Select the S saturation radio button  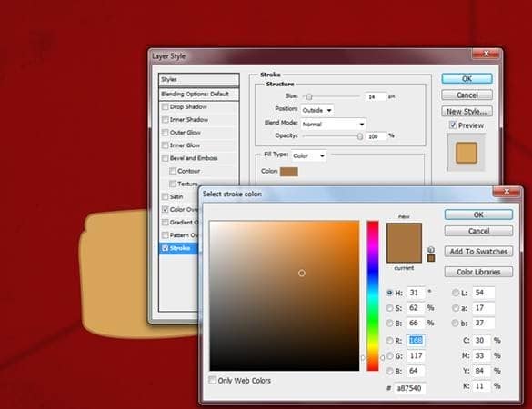tap(389, 308)
